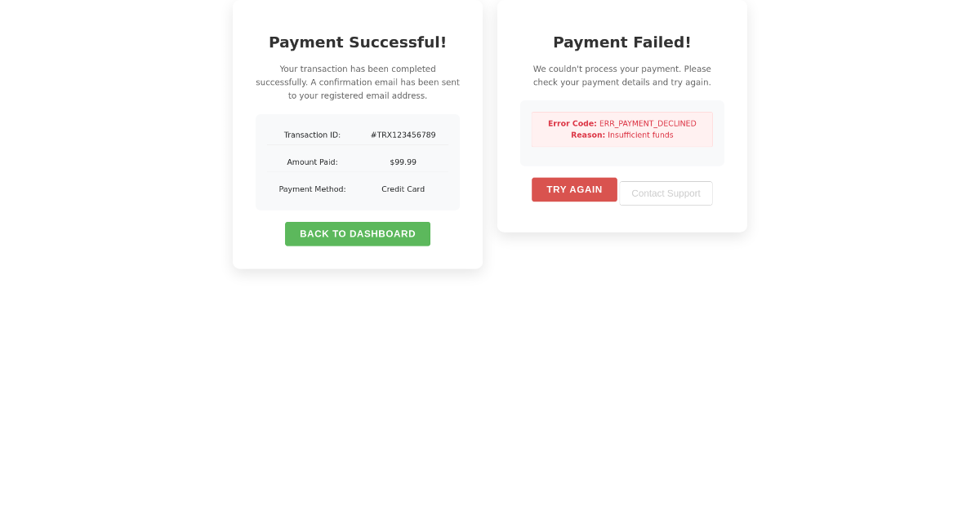This screenshot has height=514, width=980.
Task: Click the payment failure description text
Action: tap(621, 75)
